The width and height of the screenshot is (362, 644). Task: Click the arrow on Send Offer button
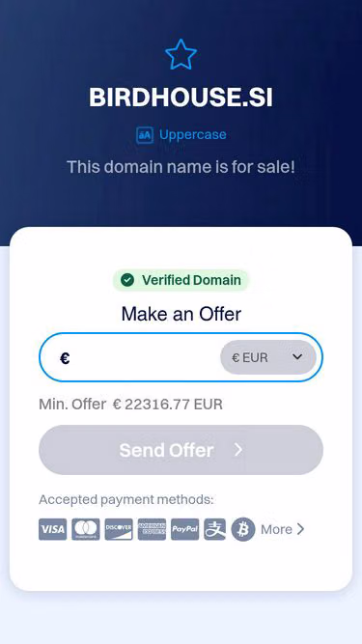[x=238, y=450]
